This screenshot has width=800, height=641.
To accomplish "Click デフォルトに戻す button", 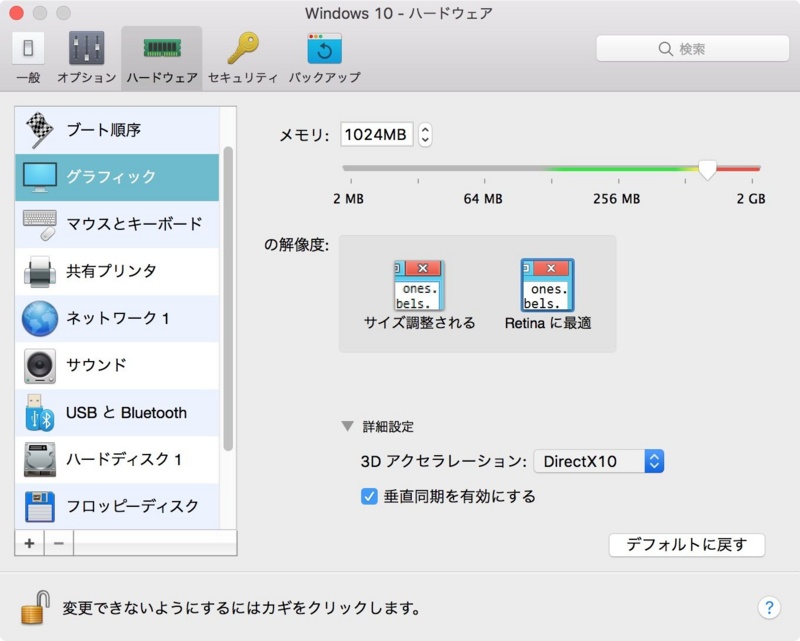I will tap(687, 545).
